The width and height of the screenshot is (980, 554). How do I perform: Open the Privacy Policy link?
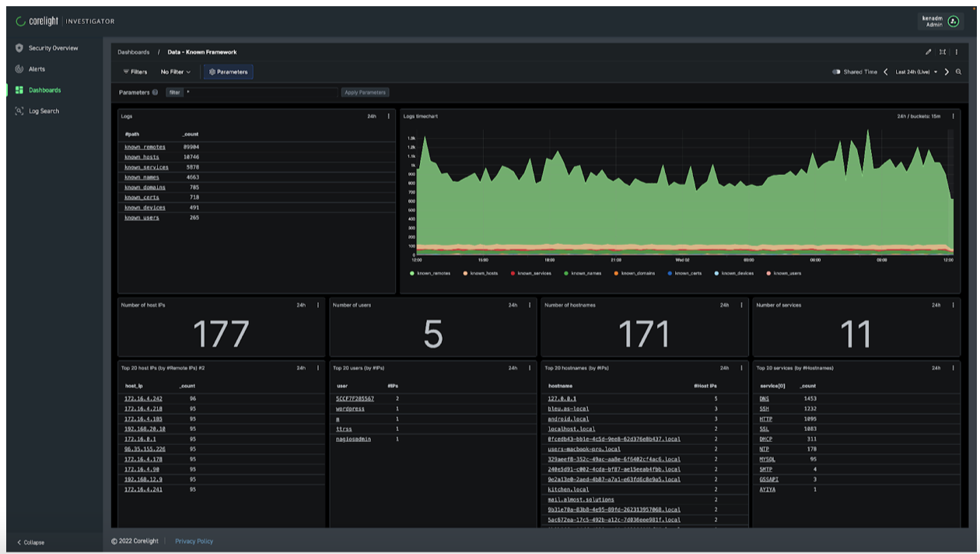pos(194,542)
